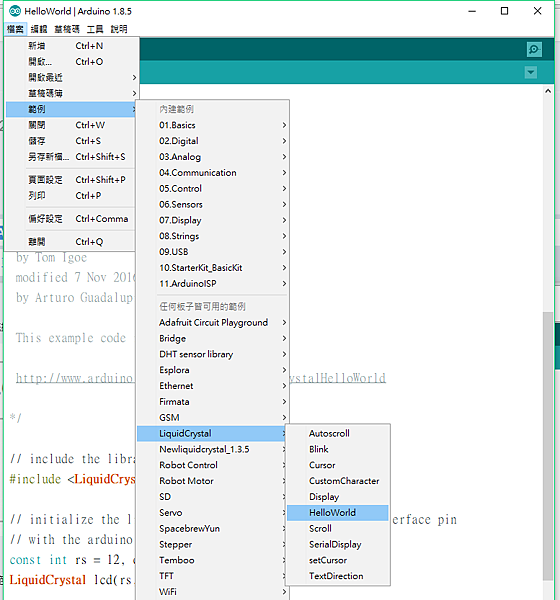This screenshot has width=560, height=600.
Task: Expand 01.Basics examples submenu
Action: click(x=212, y=125)
